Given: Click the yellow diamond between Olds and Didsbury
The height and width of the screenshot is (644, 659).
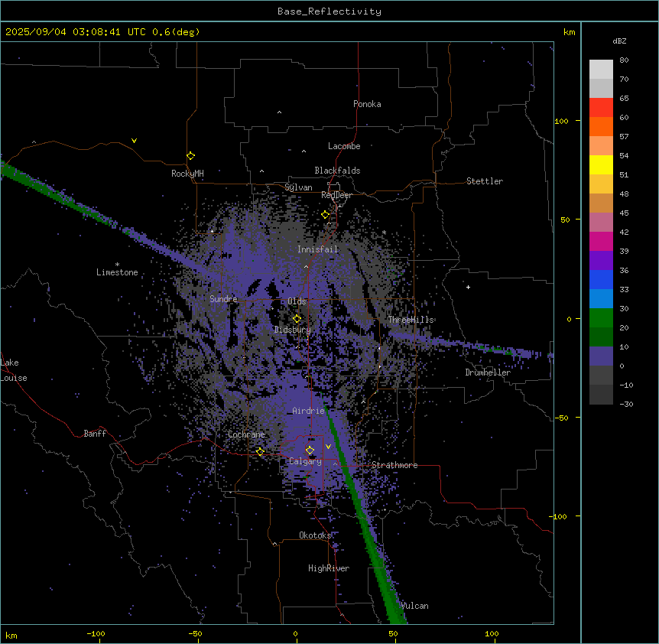Looking at the screenshot, I should pos(297,319).
